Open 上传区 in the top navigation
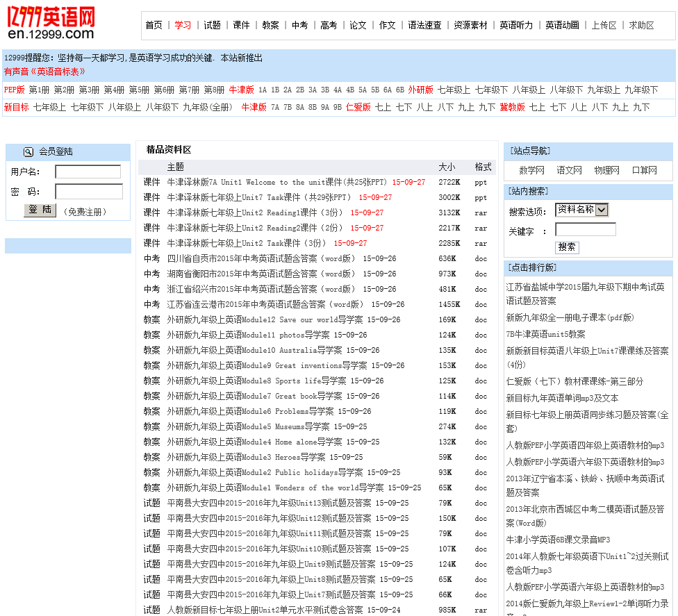This screenshot has width=678, height=616. [604, 25]
